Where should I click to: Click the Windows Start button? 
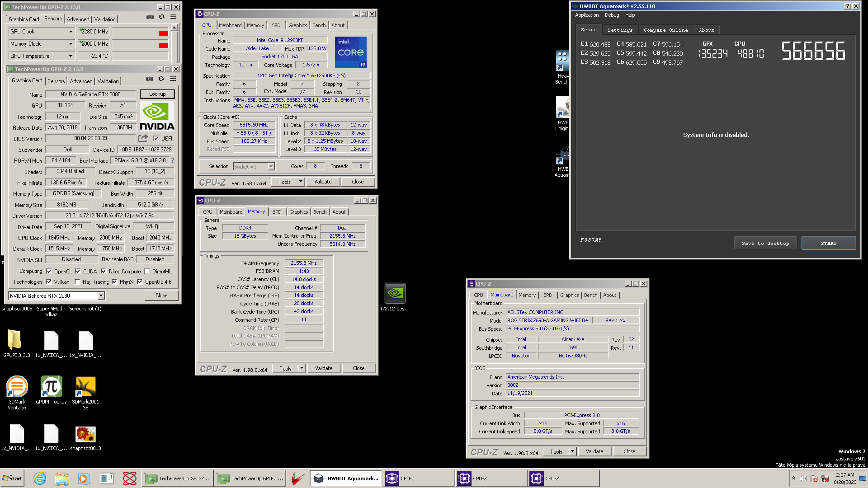(13, 479)
